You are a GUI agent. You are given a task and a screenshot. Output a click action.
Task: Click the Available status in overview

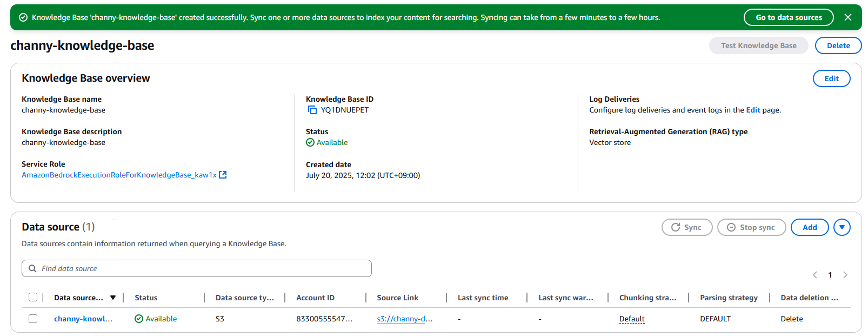pos(327,142)
